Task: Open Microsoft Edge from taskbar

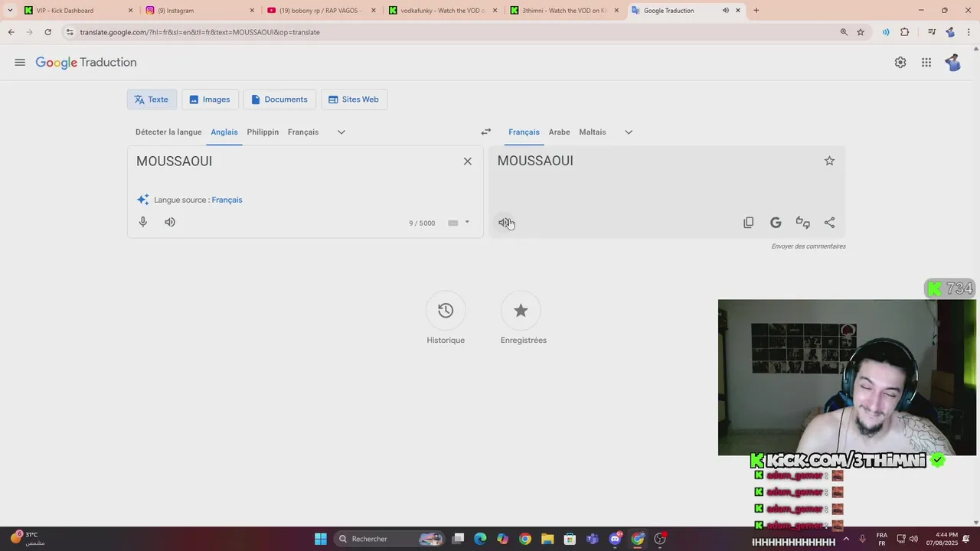Action: pos(480,539)
